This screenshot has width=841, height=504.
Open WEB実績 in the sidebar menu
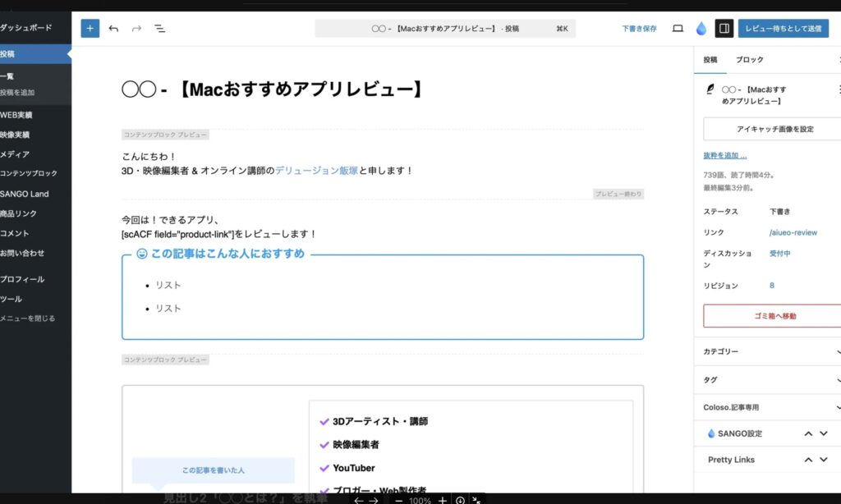18,115
